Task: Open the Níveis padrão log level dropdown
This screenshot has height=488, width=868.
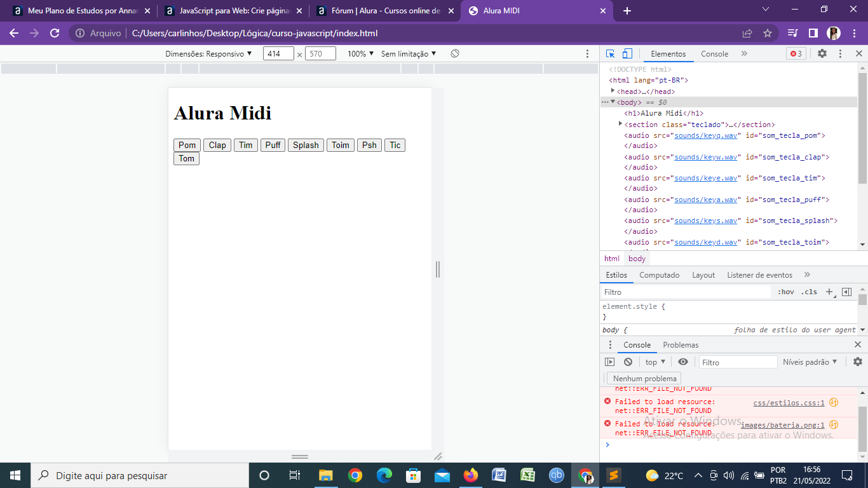Action: point(810,362)
